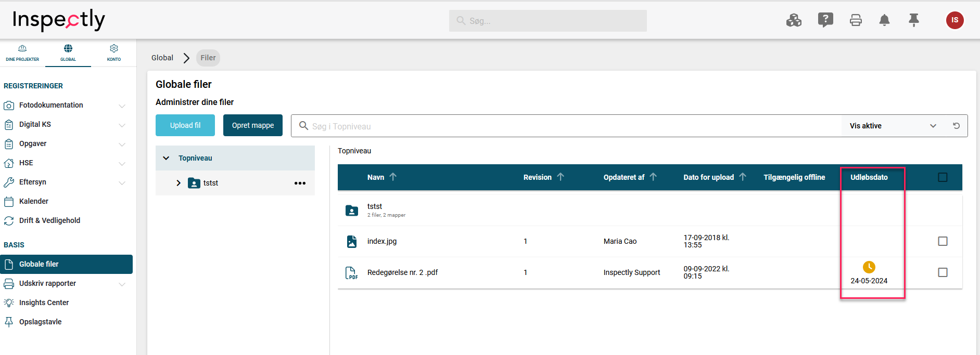The image size is (980, 355).
Task: Open the cubes modules icon
Action: 794,20
